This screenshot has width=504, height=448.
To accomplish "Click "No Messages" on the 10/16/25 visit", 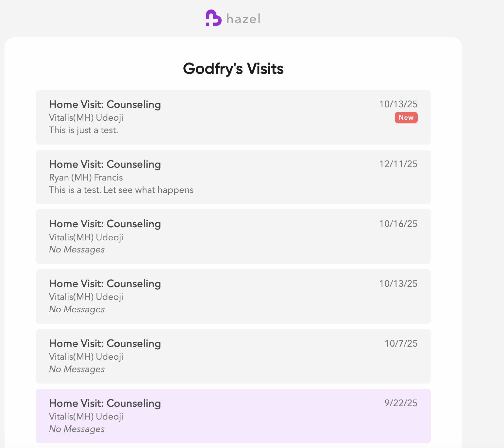I will (77, 250).
